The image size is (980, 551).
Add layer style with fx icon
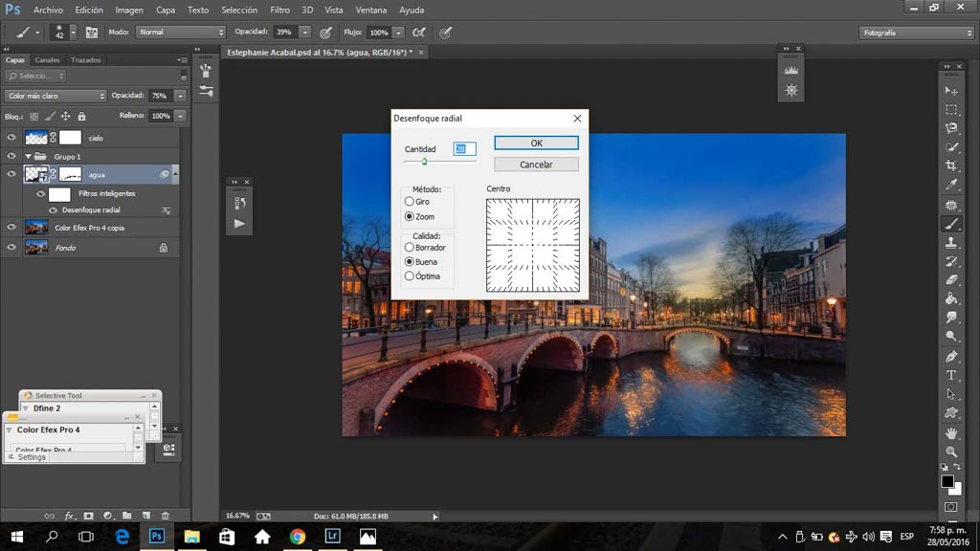click(x=69, y=516)
